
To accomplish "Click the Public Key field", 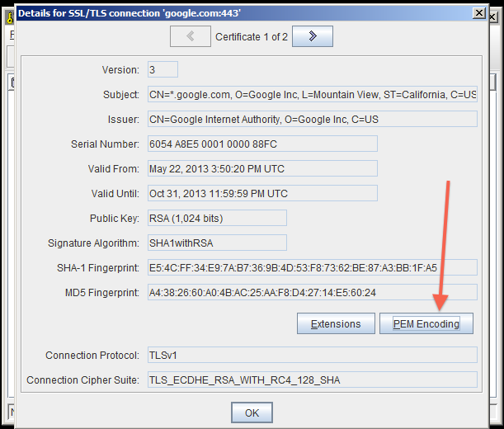I will tap(217, 218).
